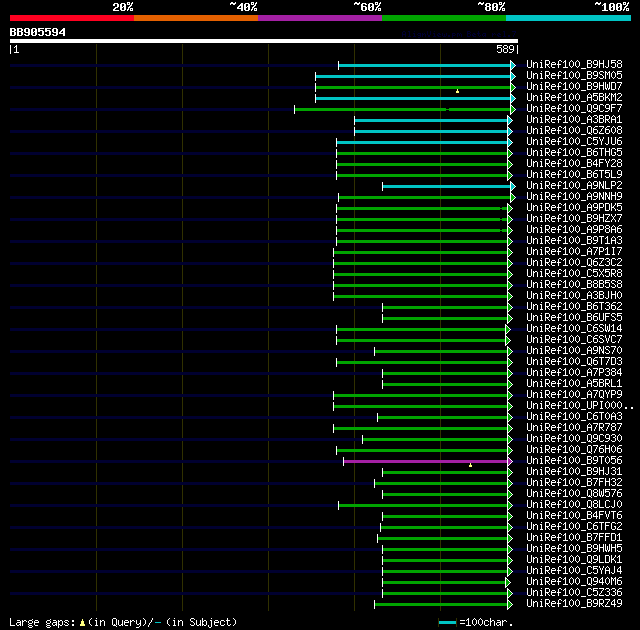Click the red 20% identity color segment

[x=72, y=18]
